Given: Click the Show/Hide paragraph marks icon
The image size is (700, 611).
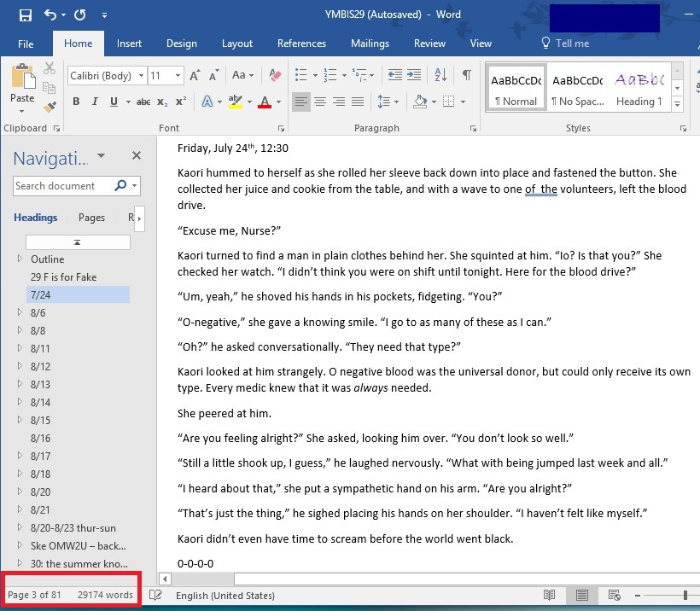Looking at the screenshot, I should coord(466,76).
